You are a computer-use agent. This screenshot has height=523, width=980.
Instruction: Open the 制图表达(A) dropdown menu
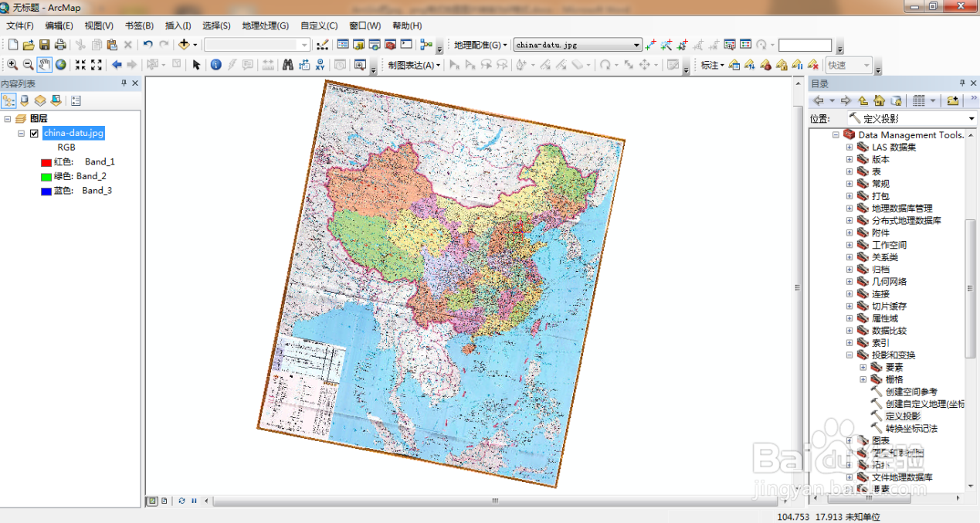coord(414,65)
